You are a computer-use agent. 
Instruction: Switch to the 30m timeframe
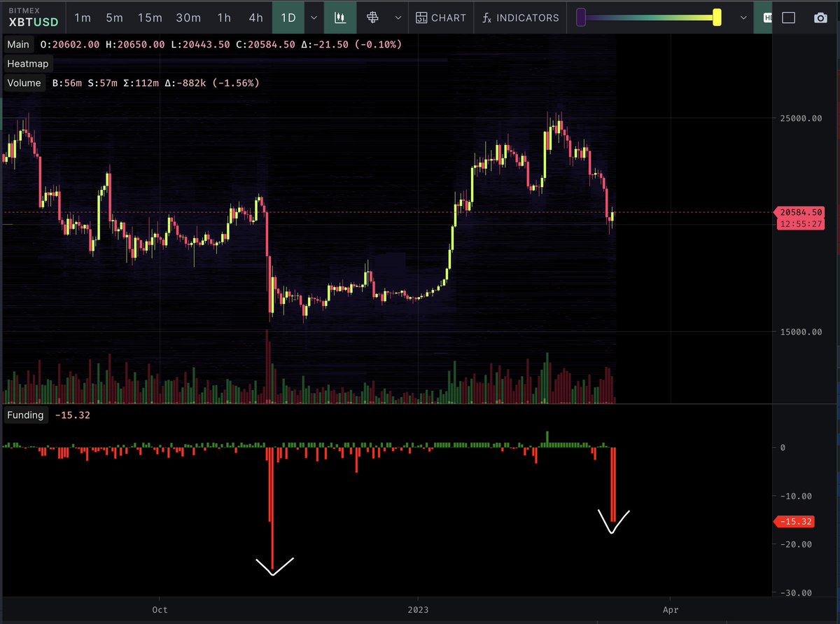click(x=188, y=18)
